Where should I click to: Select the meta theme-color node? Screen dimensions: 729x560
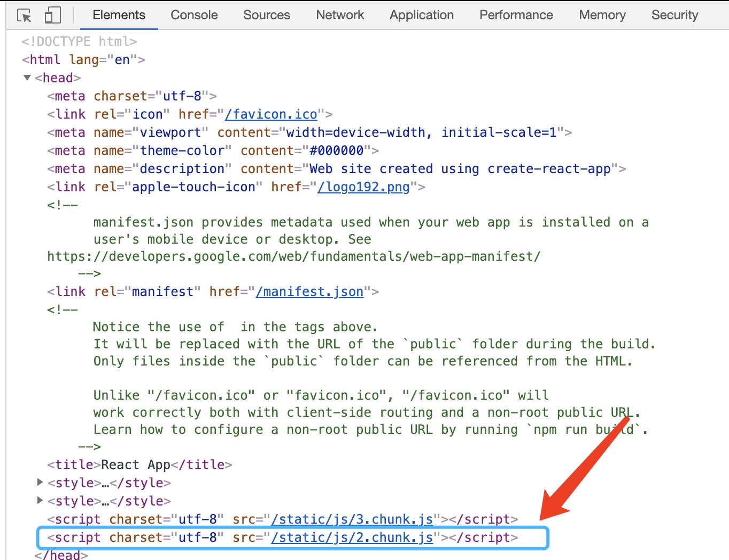[x=213, y=151]
